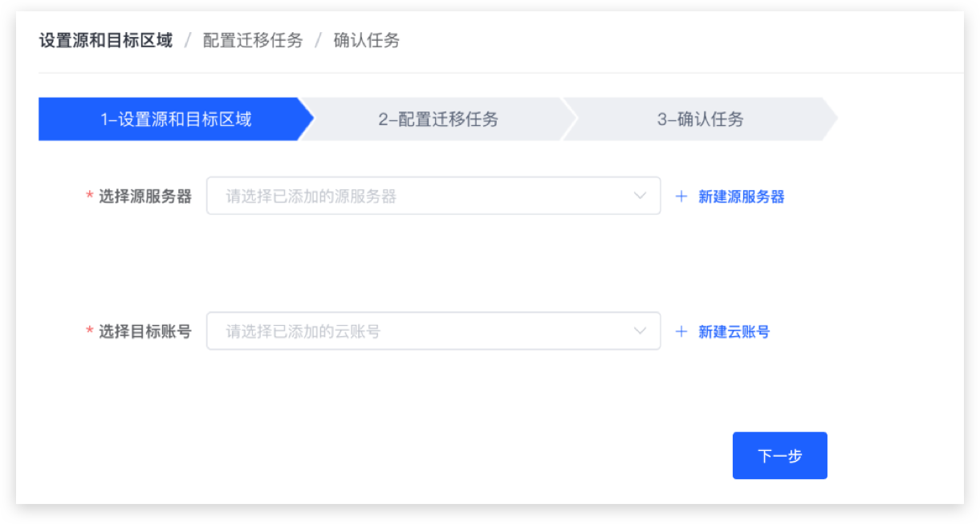Click the 新建源服务器 link
The image size is (980, 524).
click(x=741, y=197)
